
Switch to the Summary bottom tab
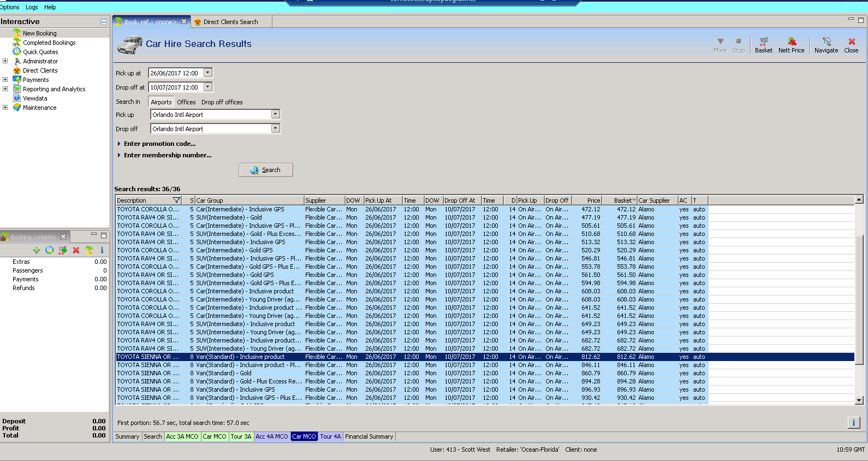coord(127,436)
